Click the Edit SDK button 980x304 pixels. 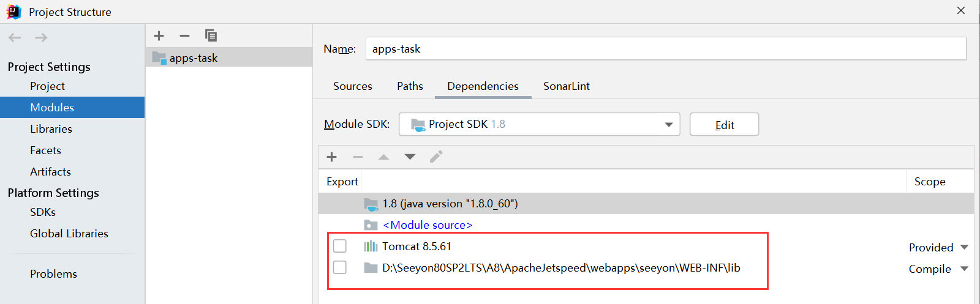[x=724, y=124]
